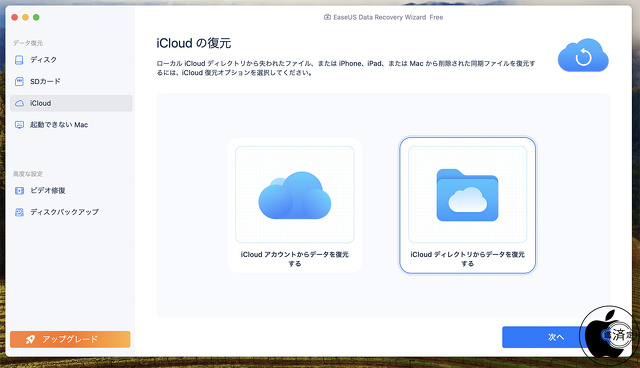Click 'iCloud アカウントからデータを復元する' label text

[x=295, y=259]
